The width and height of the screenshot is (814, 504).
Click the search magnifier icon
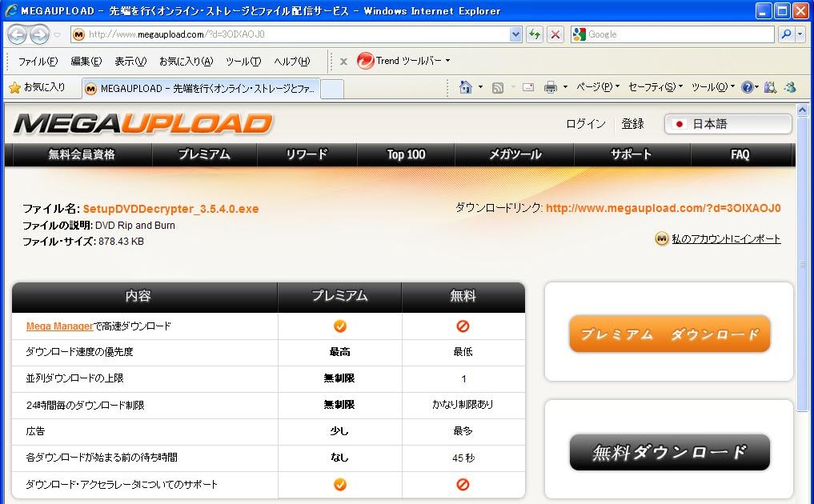(786, 34)
